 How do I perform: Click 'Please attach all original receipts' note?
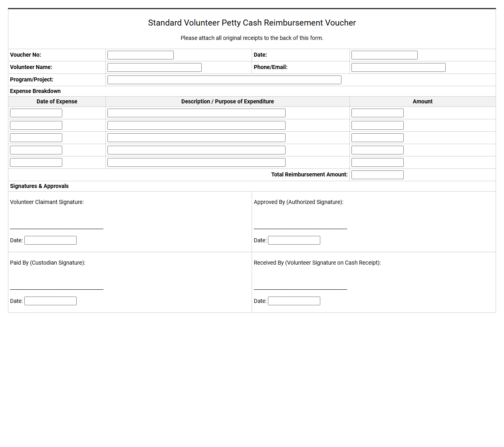[x=252, y=38]
